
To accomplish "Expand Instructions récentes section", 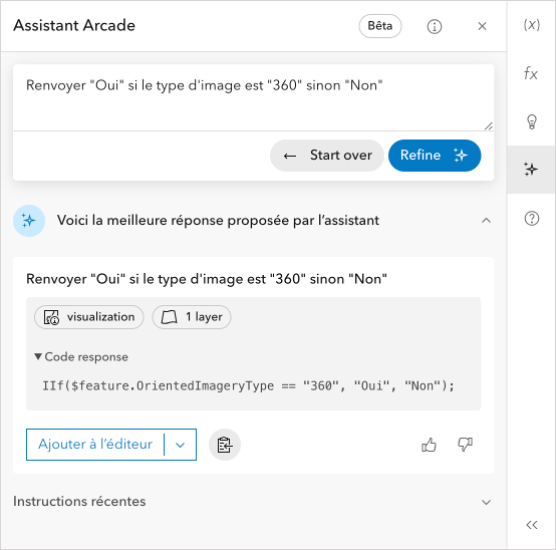I will (x=486, y=502).
